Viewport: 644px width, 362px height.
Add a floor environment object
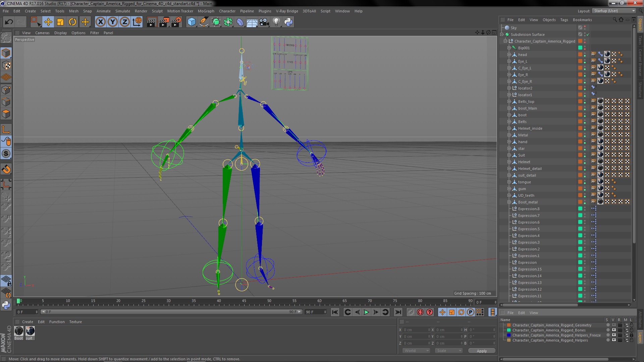(252, 22)
